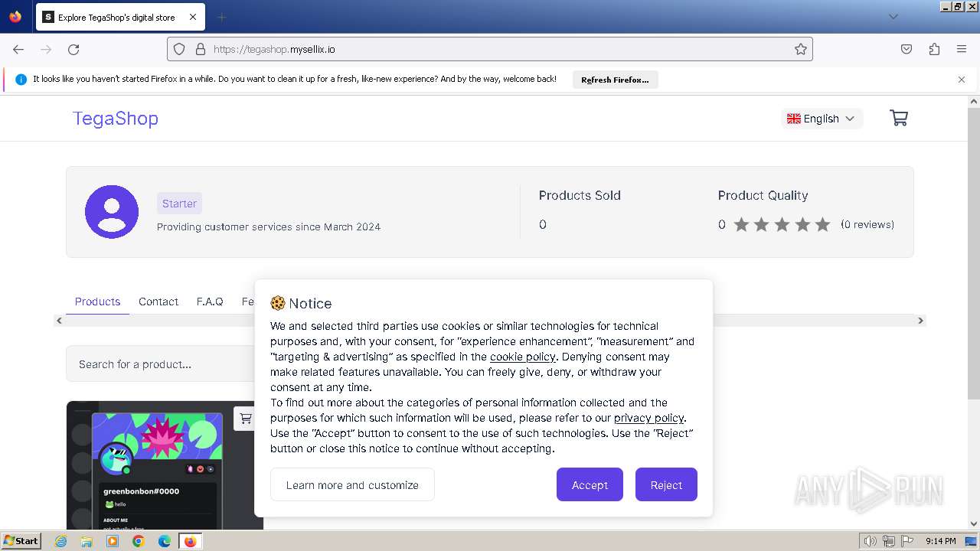The width and height of the screenshot is (980, 551).
Task: Switch to the F.A.Q tab
Action: click(x=210, y=302)
